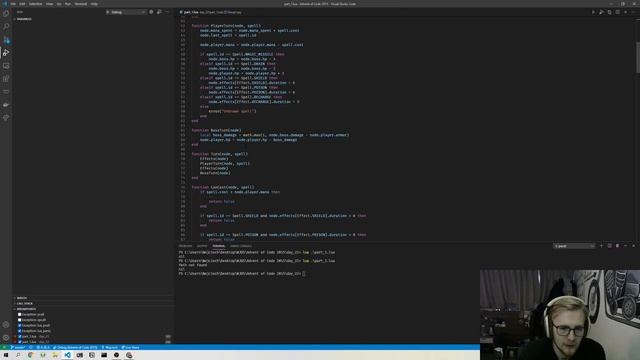
Task: Open the Search view in activity bar
Action: point(6,27)
